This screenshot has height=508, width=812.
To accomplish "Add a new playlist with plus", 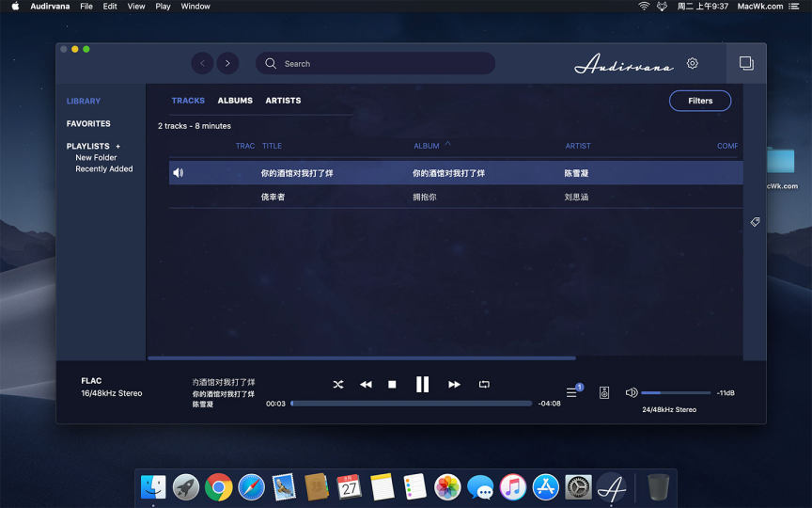I will click(x=118, y=146).
